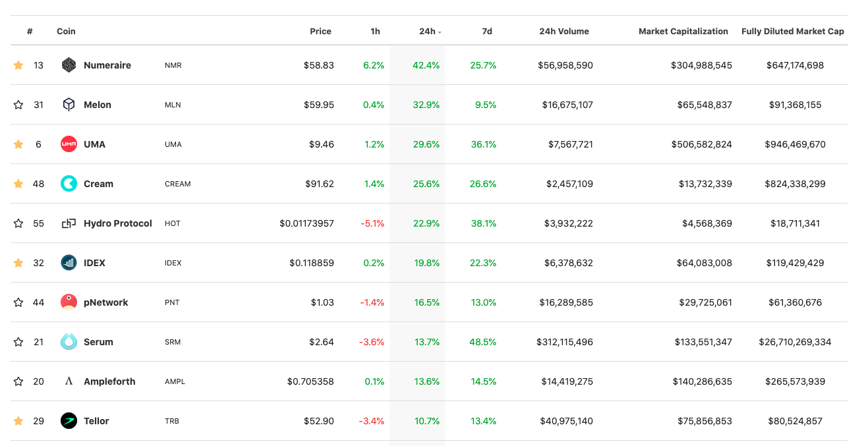Click IDEX's price $0.118859

tap(312, 263)
